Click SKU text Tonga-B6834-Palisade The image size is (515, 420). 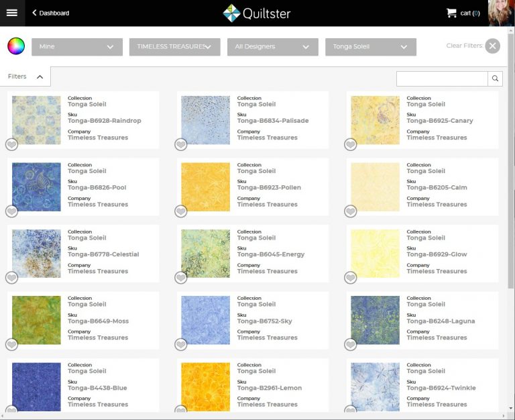tap(273, 121)
